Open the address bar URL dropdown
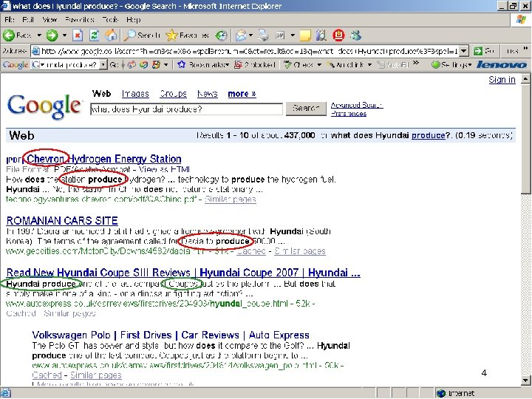The image size is (532, 399). click(x=464, y=51)
